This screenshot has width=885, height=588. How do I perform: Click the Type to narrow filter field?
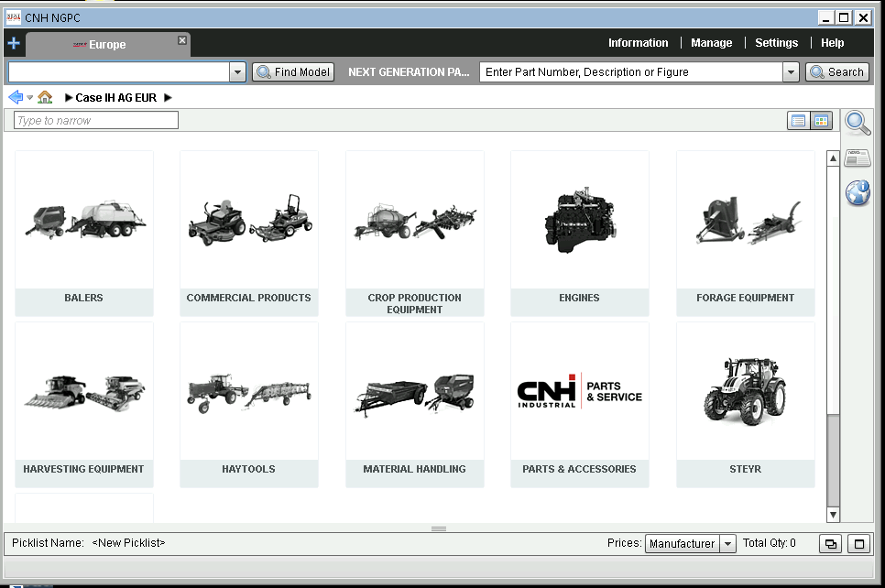tap(96, 121)
